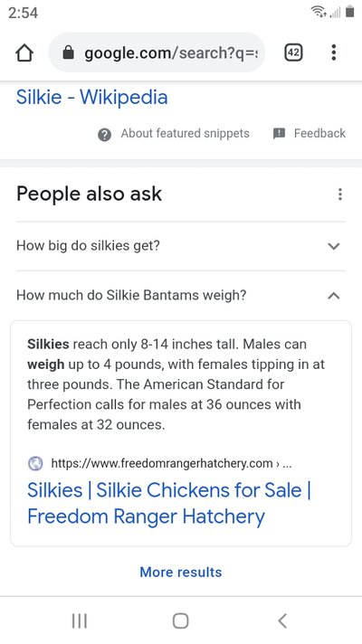Viewport: 362px width, 644px height.
Task: Open Chrome's three-dot overflow menu
Action: [x=334, y=52]
